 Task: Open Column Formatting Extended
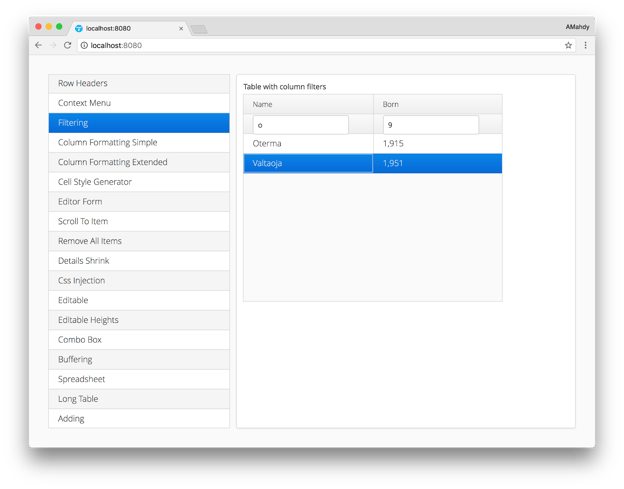[139, 162]
